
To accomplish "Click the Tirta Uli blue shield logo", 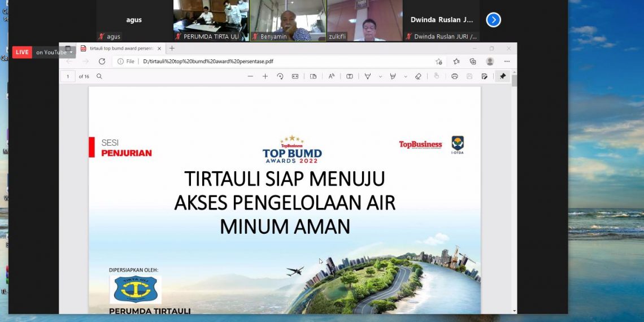I will pos(135,290).
